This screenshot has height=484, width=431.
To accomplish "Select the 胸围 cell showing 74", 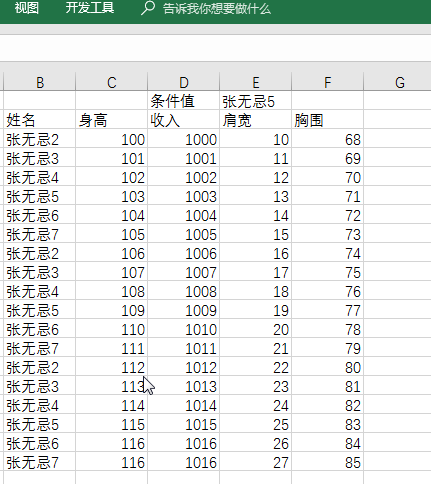I will [328, 253].
